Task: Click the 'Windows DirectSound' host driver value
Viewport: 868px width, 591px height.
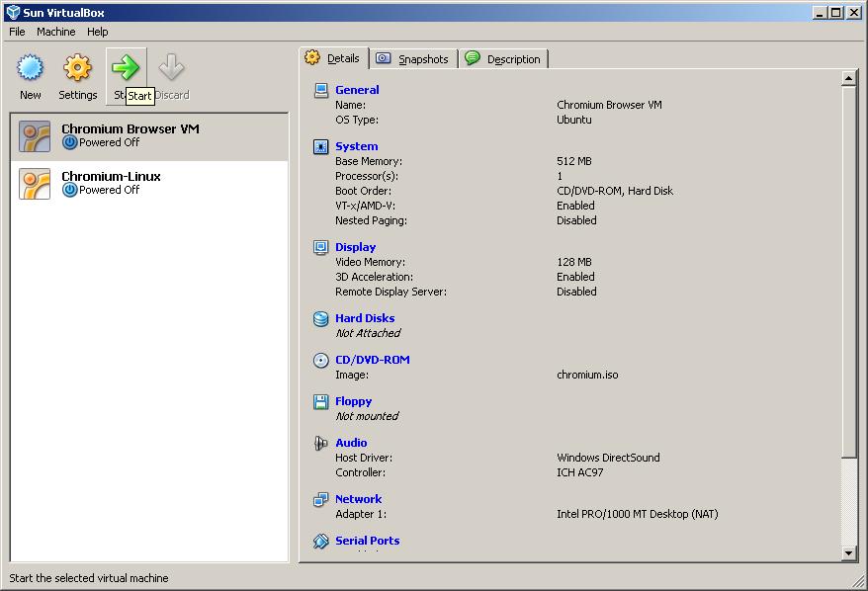Action: [x=608, y=459]
